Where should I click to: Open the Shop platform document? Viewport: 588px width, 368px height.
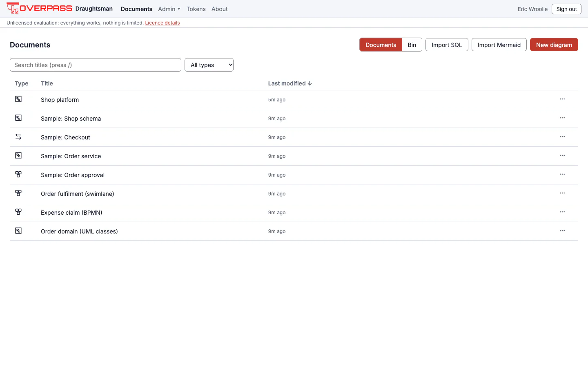(x=60, y=100)
